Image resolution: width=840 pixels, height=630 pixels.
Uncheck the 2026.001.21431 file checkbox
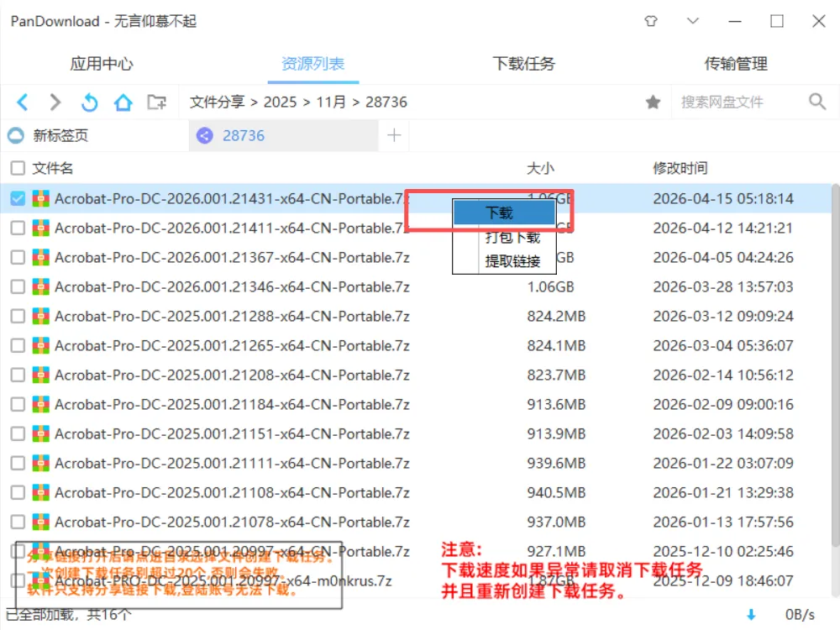(x=18, y=199)
